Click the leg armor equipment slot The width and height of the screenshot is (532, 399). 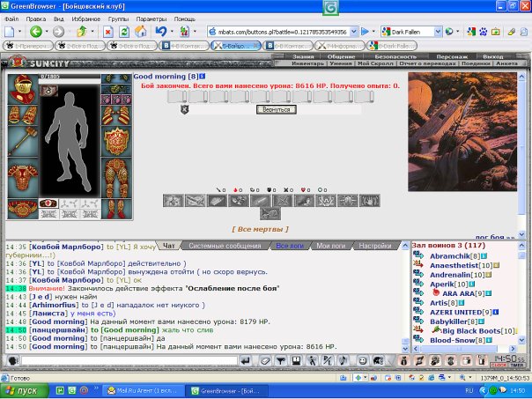116,178
